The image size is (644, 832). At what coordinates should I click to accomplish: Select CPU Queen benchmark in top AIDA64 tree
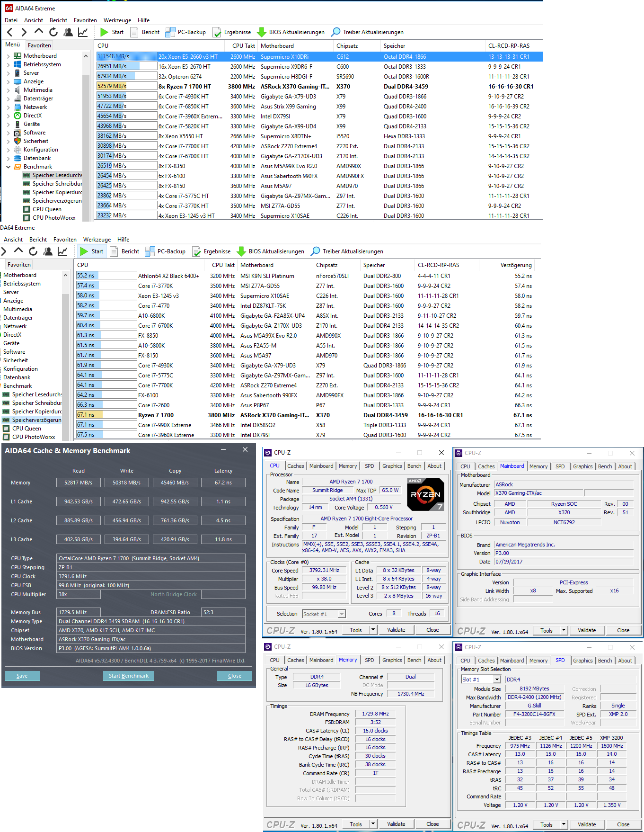[47, 209]
